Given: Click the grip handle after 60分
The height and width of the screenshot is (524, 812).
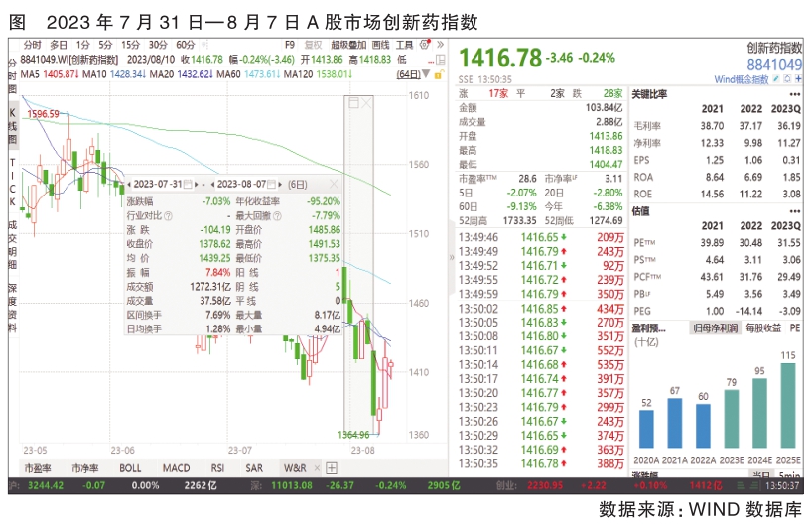Looking at the screenshot, I should click(203, 45).
